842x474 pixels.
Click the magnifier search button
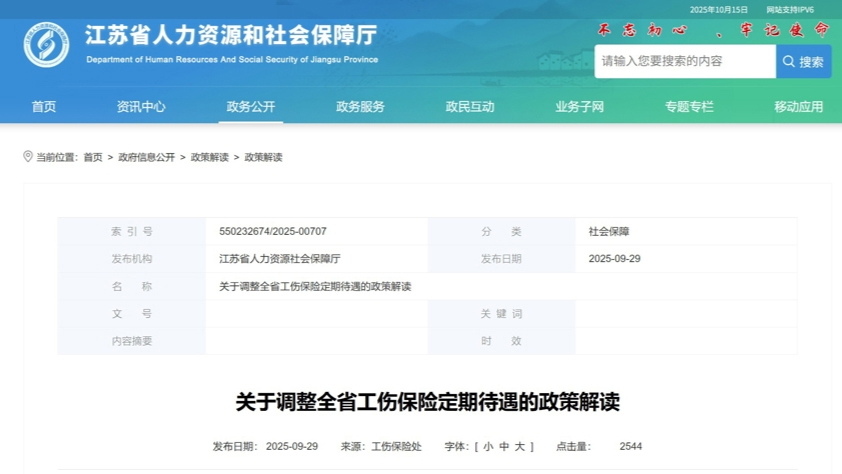point(803,61)
